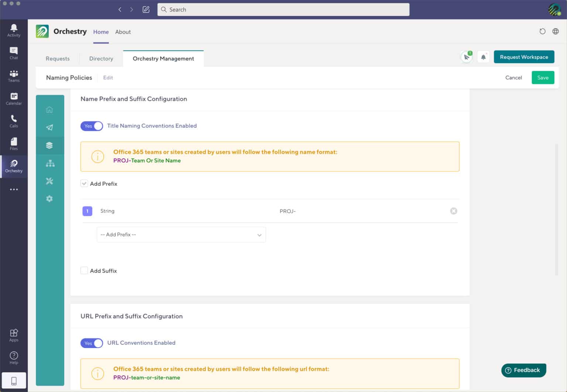Disable Title Naming Conventions Enabled toggle
Screen dimensions: 567x392
click(x=92, y=126)
